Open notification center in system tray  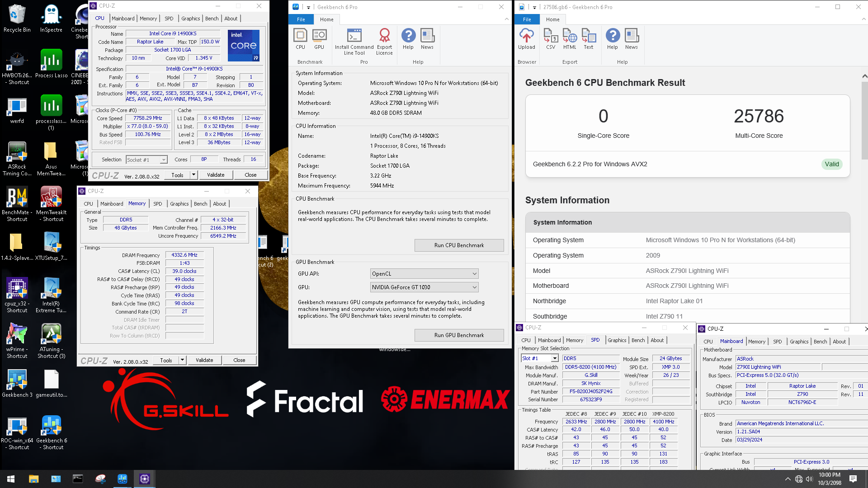[x=853, y=479]
